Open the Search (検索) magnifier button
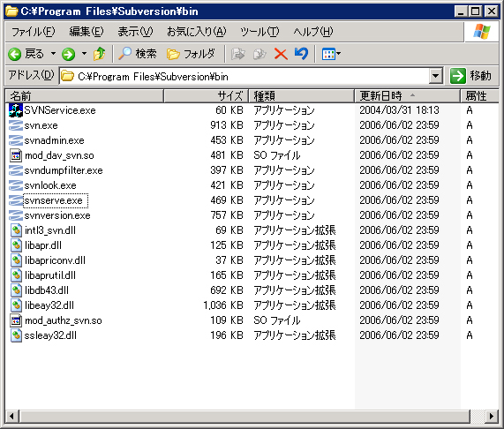 (x=137, y=54)
